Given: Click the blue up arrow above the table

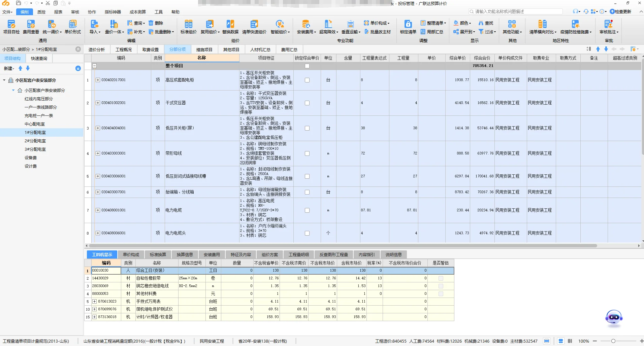Looking at the screenshot, I should pos(598,49).
